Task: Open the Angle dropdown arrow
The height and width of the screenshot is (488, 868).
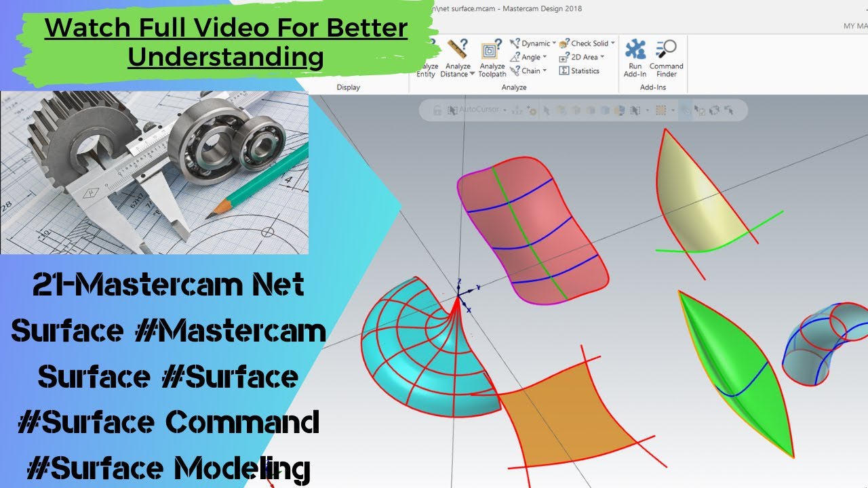Action: (545, 57)
